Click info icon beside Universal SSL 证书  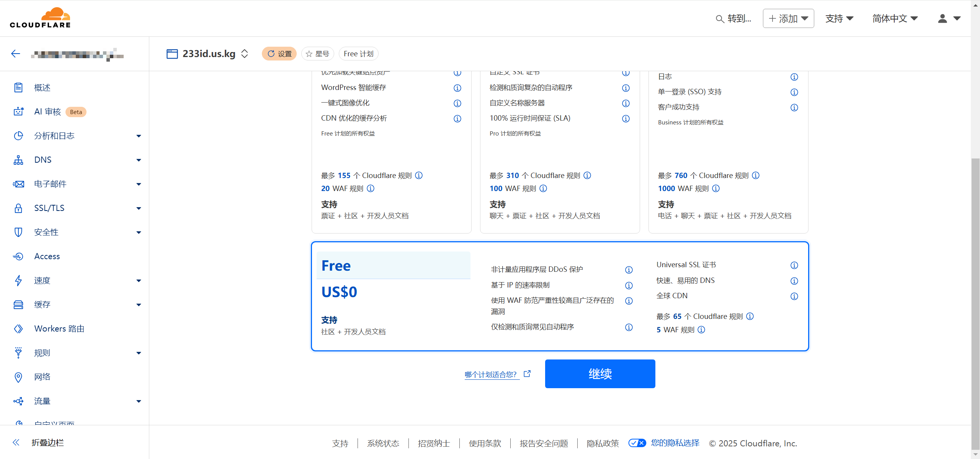point(794,265)
